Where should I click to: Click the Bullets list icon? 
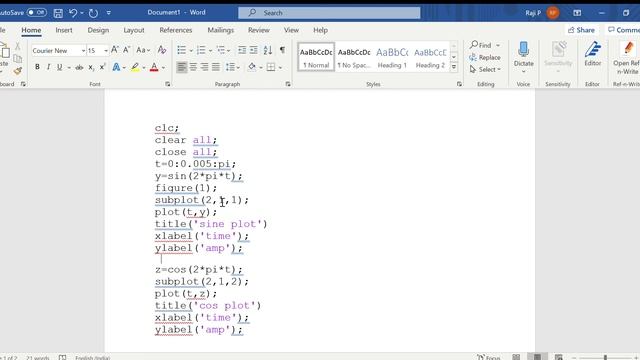tap(182, 50)
